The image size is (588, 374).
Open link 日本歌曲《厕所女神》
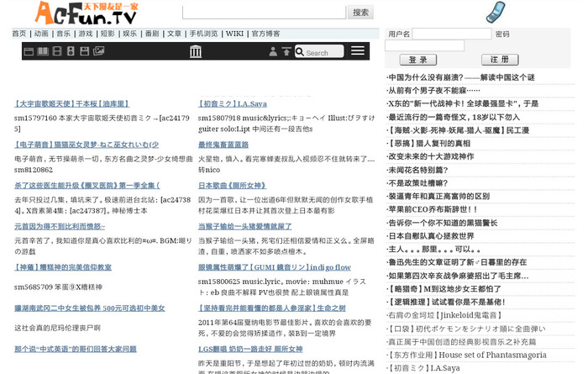pyautogui.click(x=232, y=186)
